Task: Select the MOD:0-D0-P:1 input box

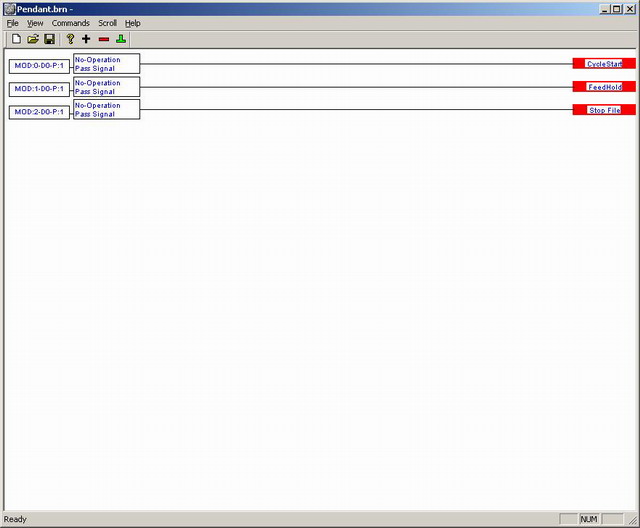Action: tap(39, 66)
